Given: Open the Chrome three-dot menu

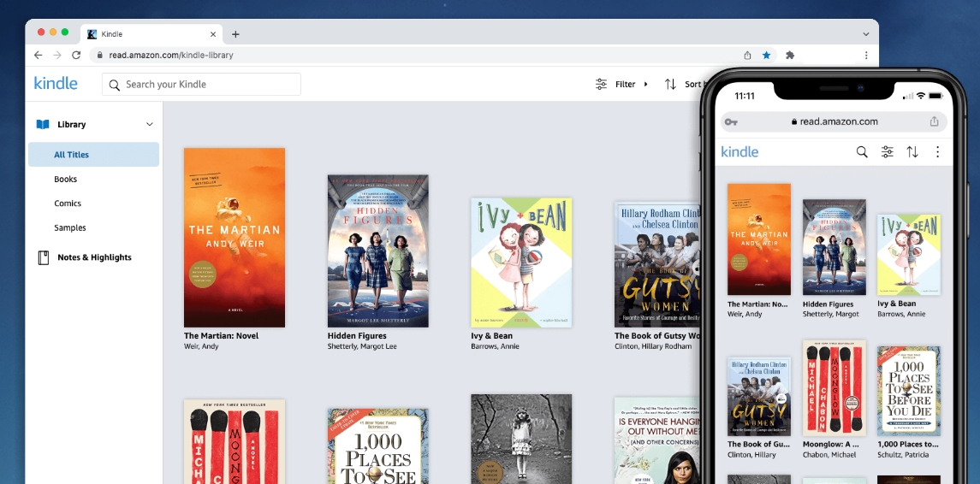Looking at the screenshot, I should [866, 55].
